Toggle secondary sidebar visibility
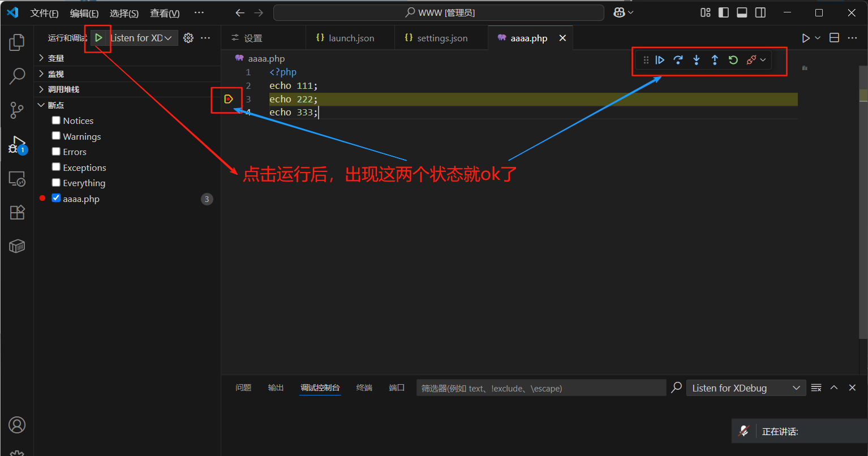868x456 pixels. point(760,12)
